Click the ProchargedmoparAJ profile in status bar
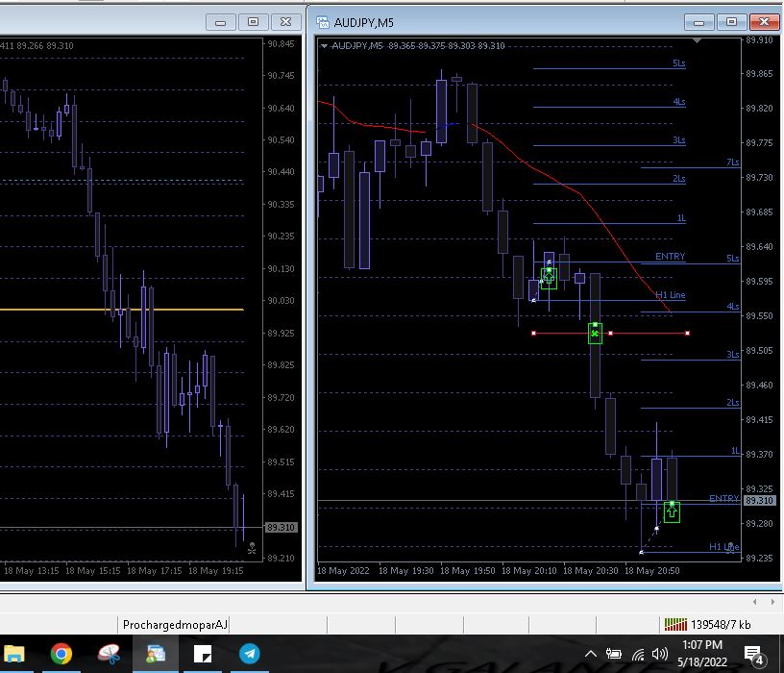The width and height of the screenshot is (784, 673). pyautogui.click(x=175, y=625)
